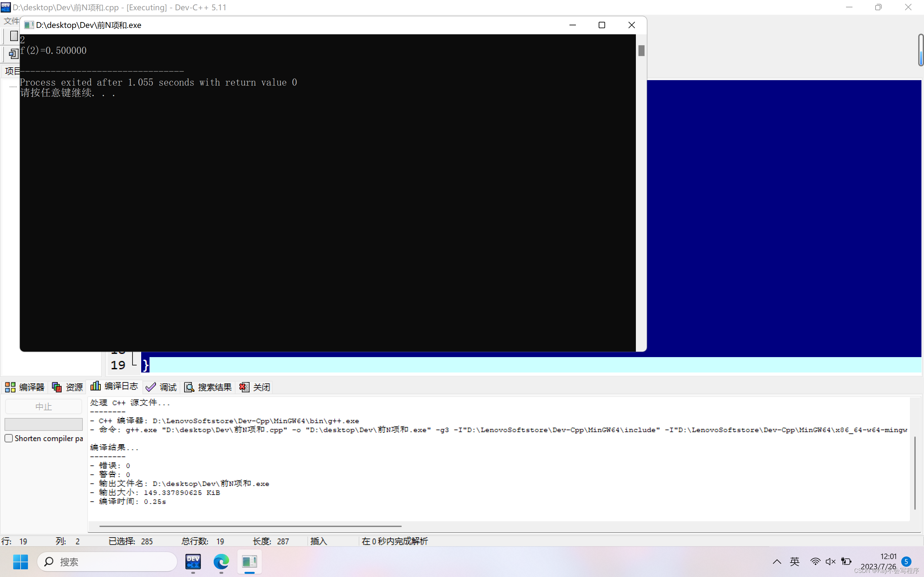Launch Microsoft Edge from taskbar
The width and height of the screenshot is (924, 577).
tap(221, 561)
